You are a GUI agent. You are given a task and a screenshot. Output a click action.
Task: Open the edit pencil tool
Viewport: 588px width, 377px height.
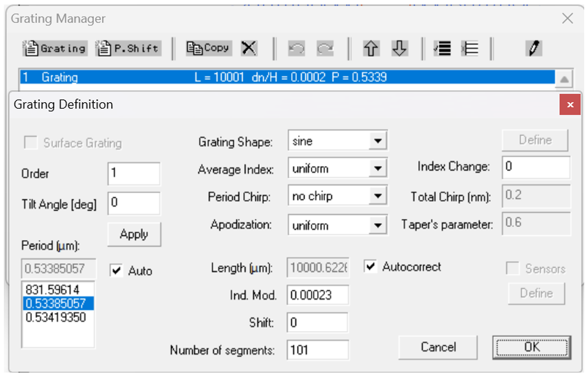[534, 48]
